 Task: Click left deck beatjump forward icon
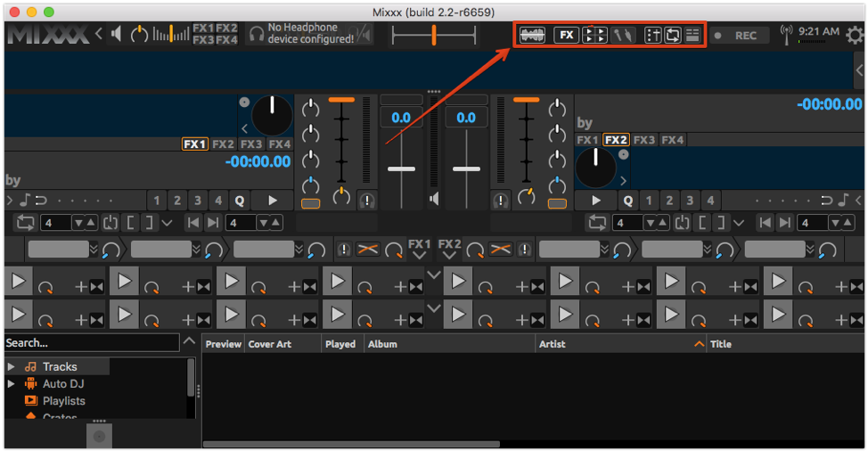213,223
